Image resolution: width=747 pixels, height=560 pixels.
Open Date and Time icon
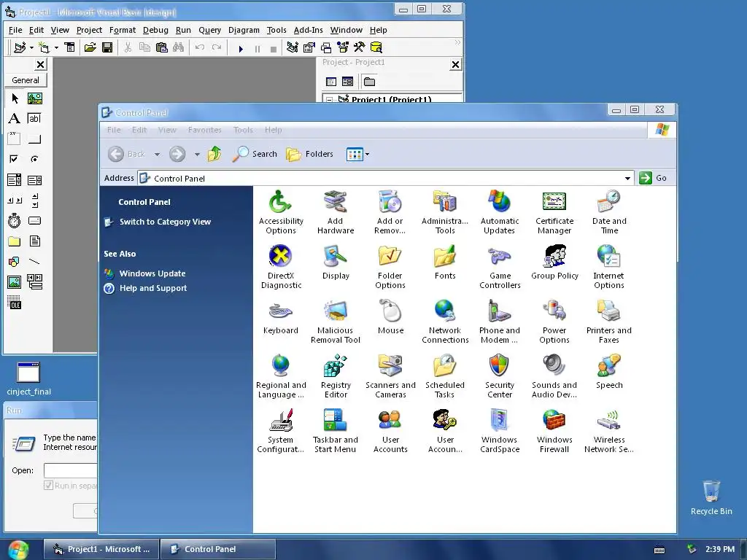(x=609, y=212)
